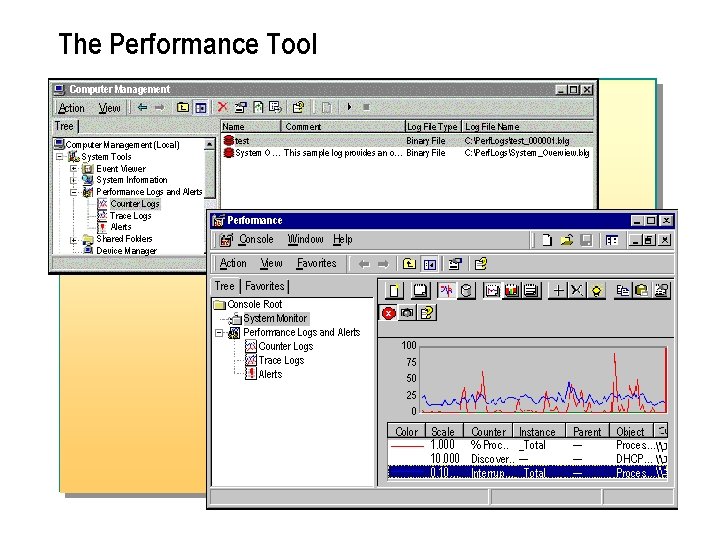This screenshot has width=720, height=540.
Task: Toggle Show/Hide Console Tree in Computer Management
Action: 201,107
